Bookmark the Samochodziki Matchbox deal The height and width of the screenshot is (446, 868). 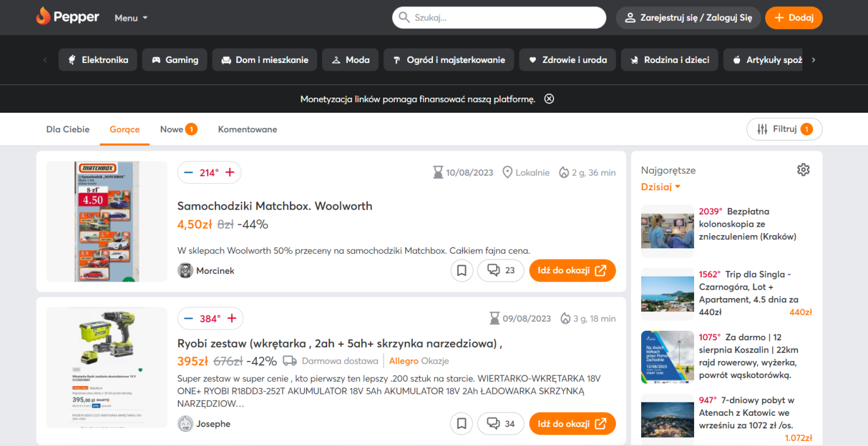(x=461, y=271)
